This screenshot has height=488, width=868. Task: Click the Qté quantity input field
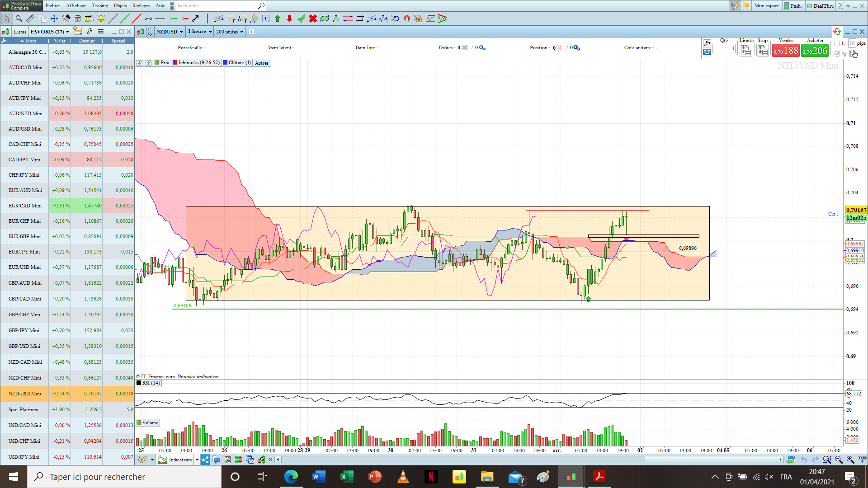click(724, 49)
